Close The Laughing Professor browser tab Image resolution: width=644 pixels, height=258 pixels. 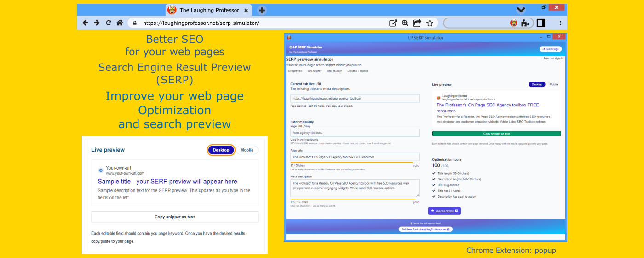246,10
